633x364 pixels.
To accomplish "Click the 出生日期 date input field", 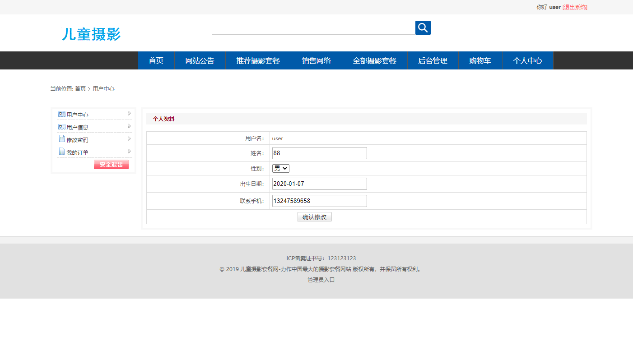I will (x=319, y=183).
